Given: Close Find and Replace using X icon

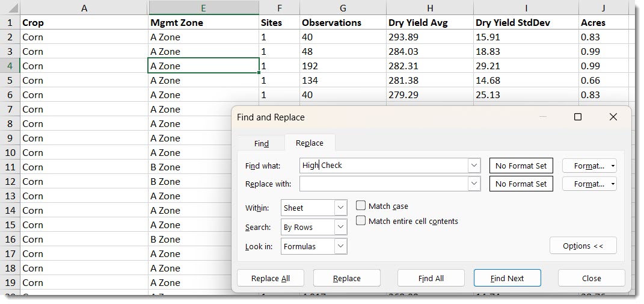Looking at the screenshot, I should click(x=613, y=117).
